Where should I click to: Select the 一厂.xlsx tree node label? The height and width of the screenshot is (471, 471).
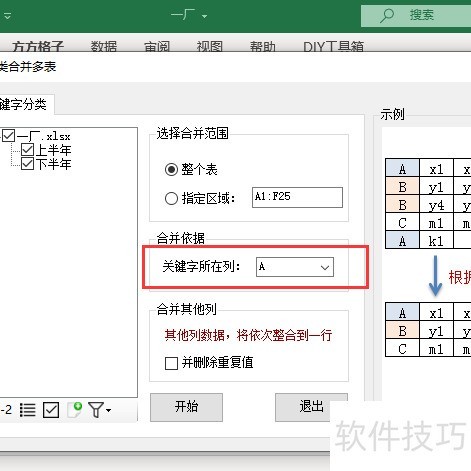click(x=44, y=136)
